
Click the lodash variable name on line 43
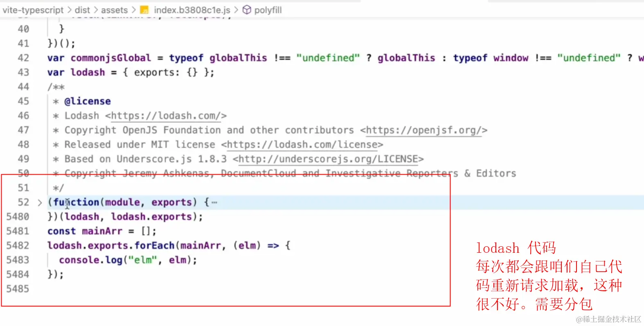coord(88,72)
